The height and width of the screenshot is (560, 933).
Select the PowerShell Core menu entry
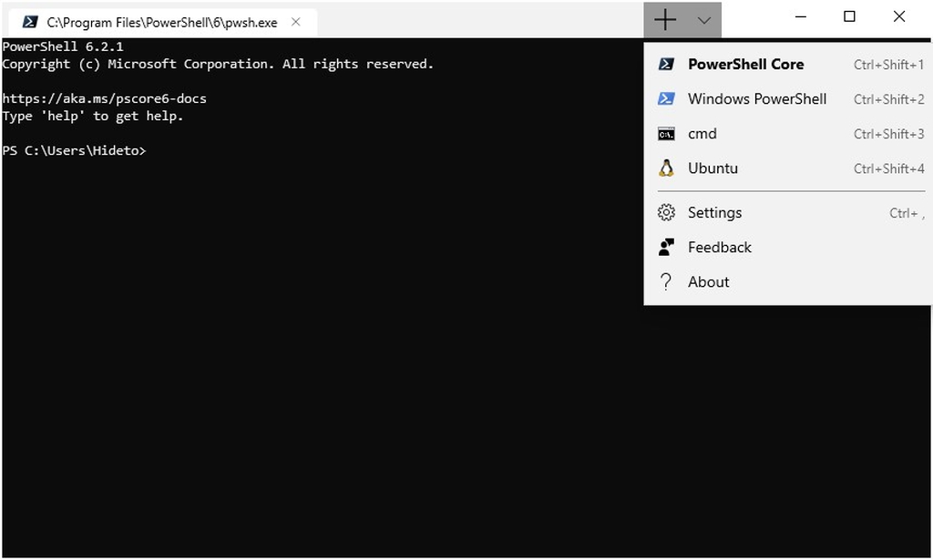[x=745, y=64]
